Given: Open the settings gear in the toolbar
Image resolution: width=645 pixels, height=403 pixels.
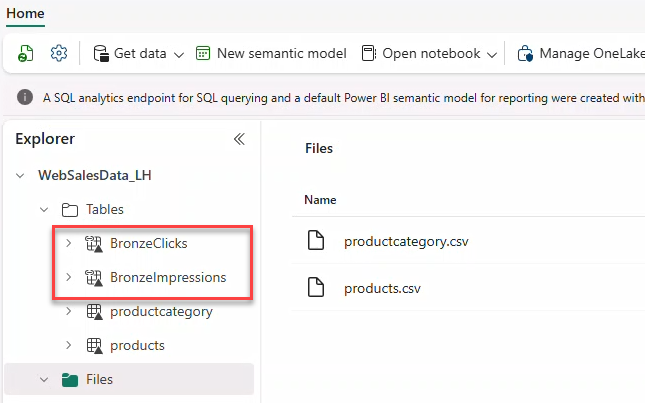Looking at the screenshot, I should pos(59,53).
